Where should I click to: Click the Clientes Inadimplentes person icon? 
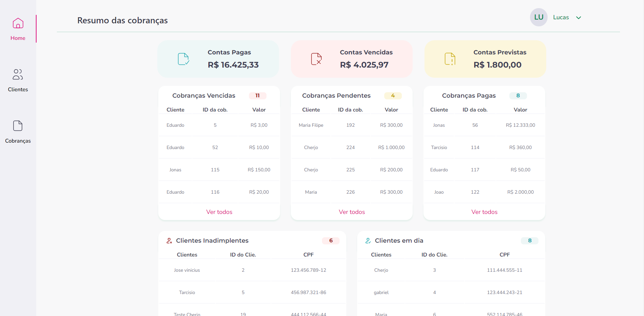(x=169, y=241)
